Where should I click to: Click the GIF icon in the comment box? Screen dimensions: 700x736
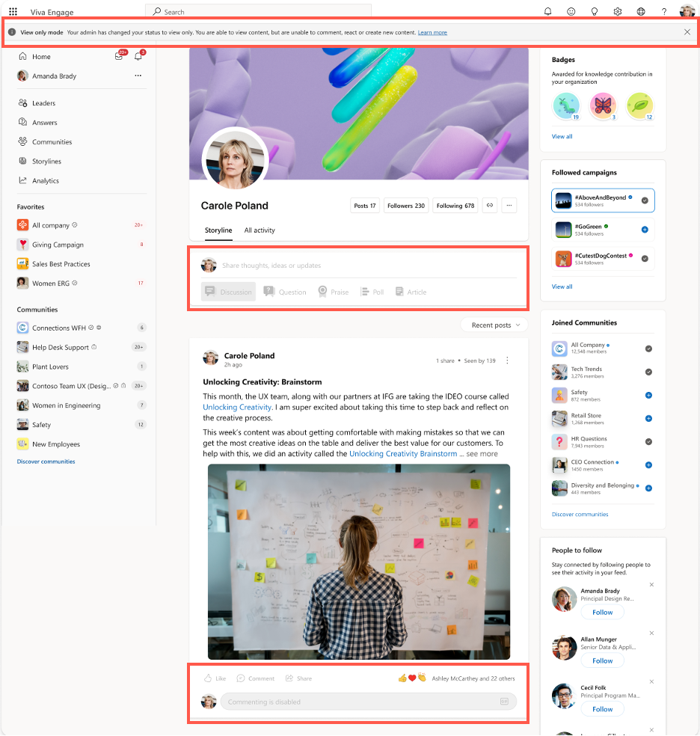point(504,702)
